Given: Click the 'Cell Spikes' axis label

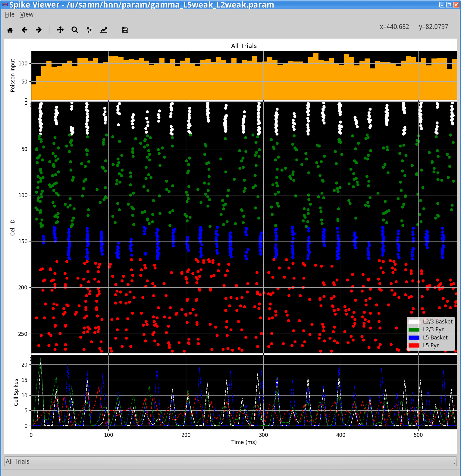Looking at the screenshot, I should tap(16, 392).
